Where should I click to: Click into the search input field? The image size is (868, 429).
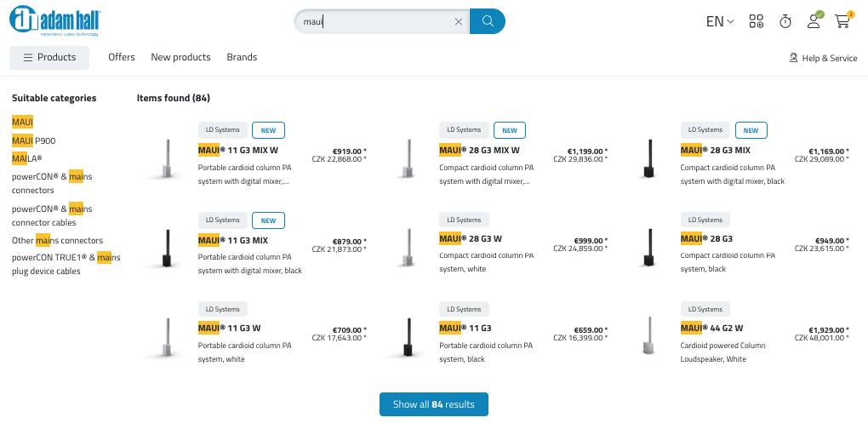tap(374, 22)
